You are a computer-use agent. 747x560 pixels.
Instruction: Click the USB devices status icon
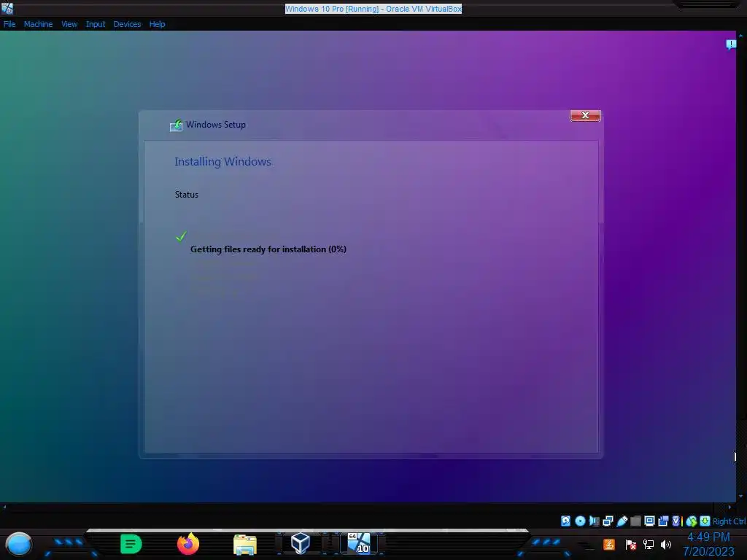click(x=622, y=521)
